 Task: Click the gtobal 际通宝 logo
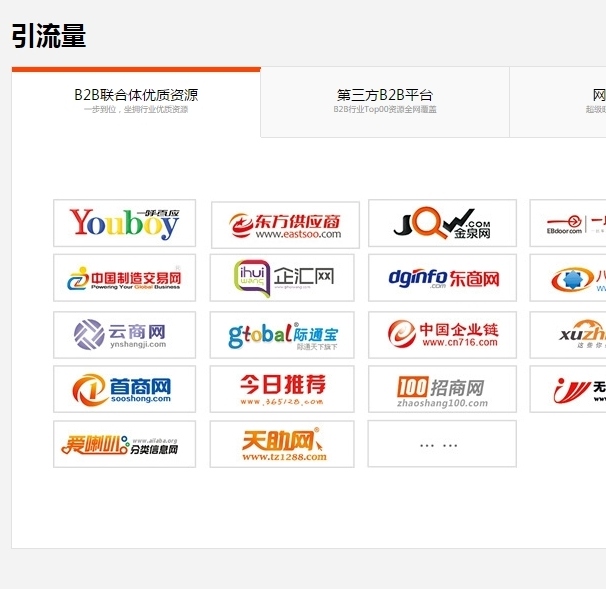[282, 335]
